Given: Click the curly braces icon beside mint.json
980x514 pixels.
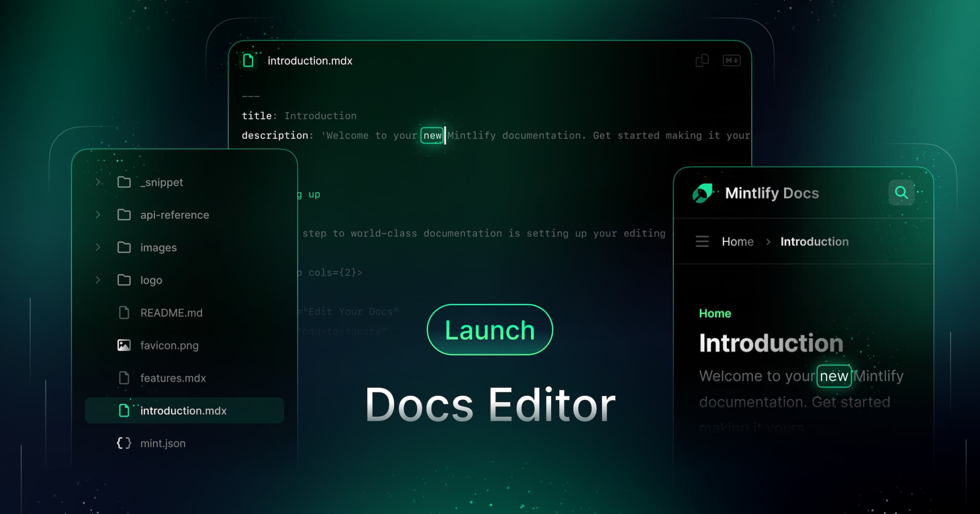Looking at the screenshot, I should point(124,443).
